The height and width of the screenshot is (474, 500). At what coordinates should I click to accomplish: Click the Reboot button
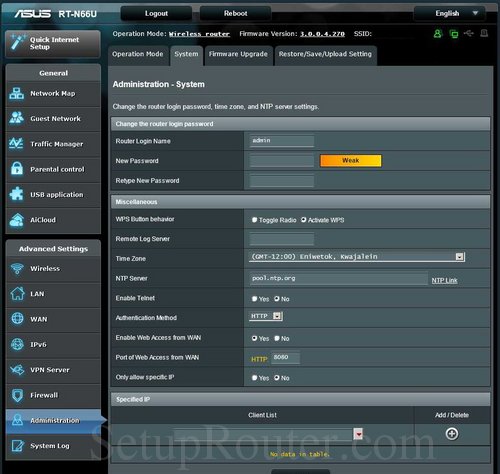click(x=236, y=13)
